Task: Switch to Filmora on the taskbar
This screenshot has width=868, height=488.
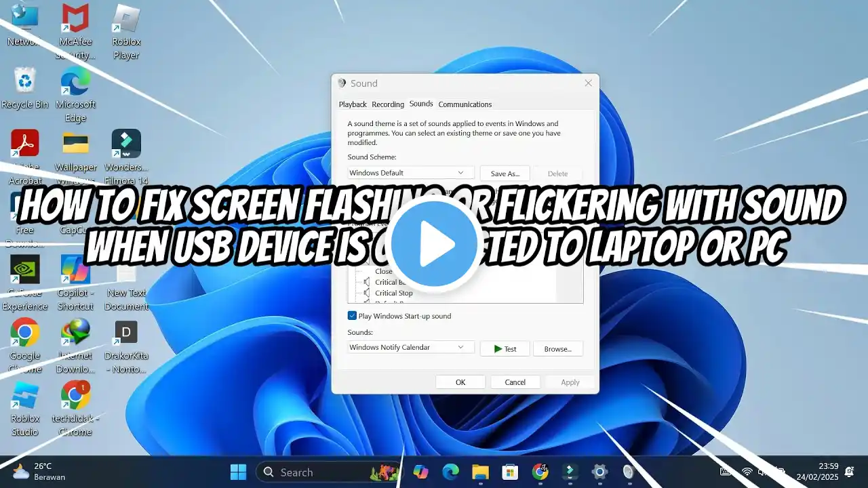Action: click(x=570, y=472)
